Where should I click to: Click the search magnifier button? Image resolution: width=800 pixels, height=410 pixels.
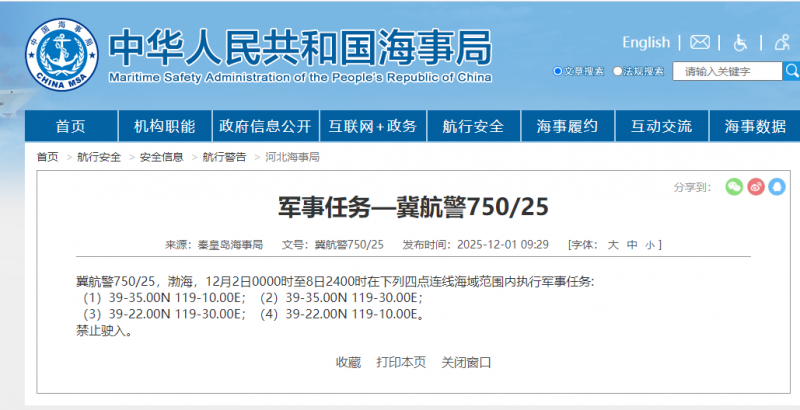pyautogui.click(x=790, y=71)
